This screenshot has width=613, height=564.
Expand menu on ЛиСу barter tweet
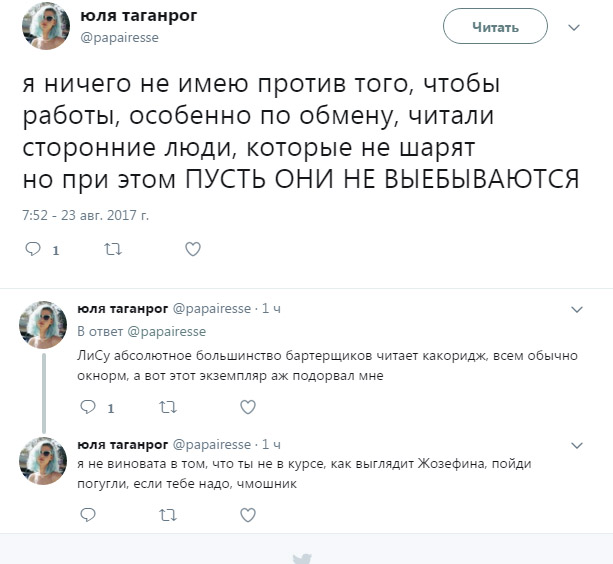(577, 310)
